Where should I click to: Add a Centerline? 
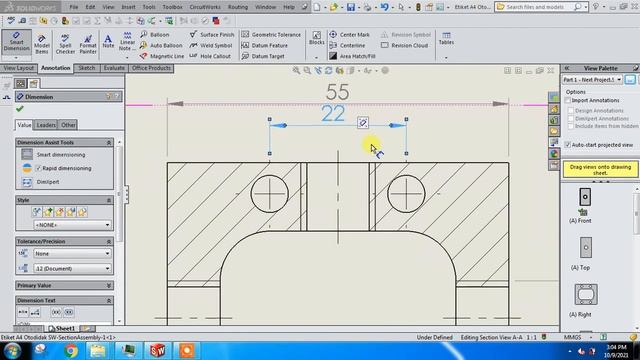[347, 45]
